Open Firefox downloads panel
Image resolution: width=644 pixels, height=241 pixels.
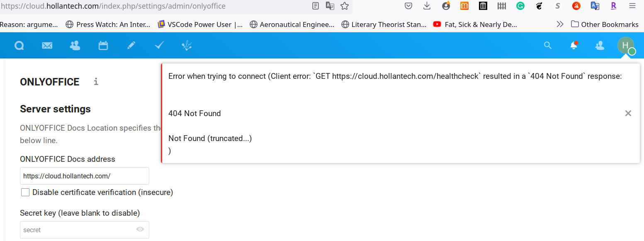[427, 6]
